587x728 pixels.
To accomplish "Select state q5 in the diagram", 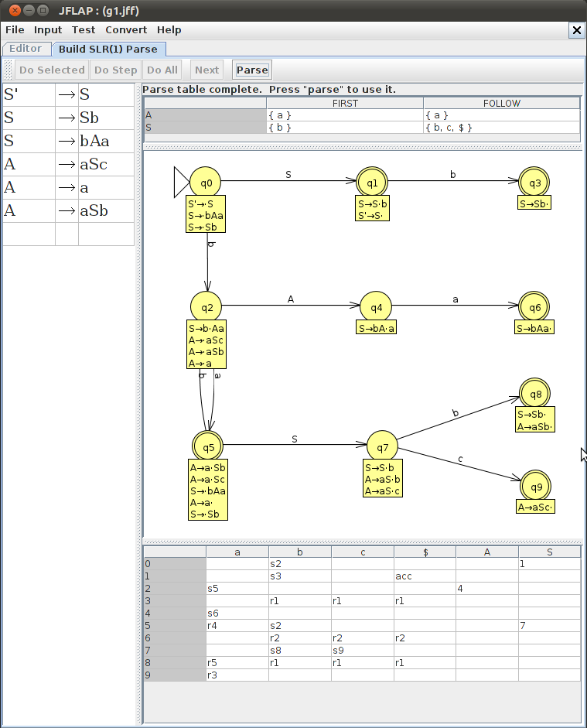I will [208, 447].
